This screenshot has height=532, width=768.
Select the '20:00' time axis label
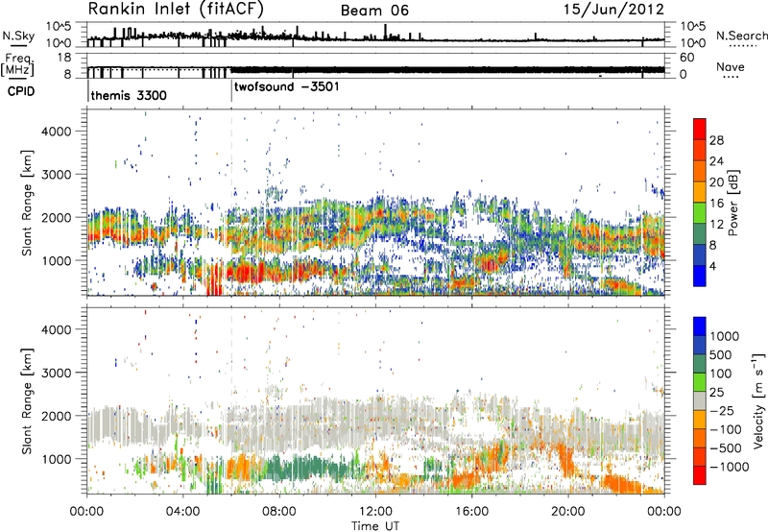pos(567,512)
